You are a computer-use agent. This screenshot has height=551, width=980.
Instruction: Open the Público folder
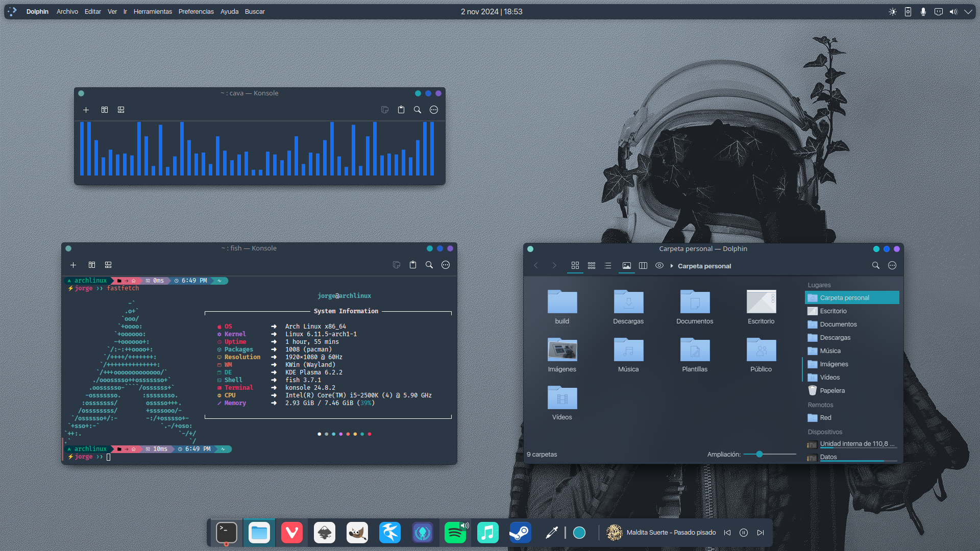tap(761, 355)
